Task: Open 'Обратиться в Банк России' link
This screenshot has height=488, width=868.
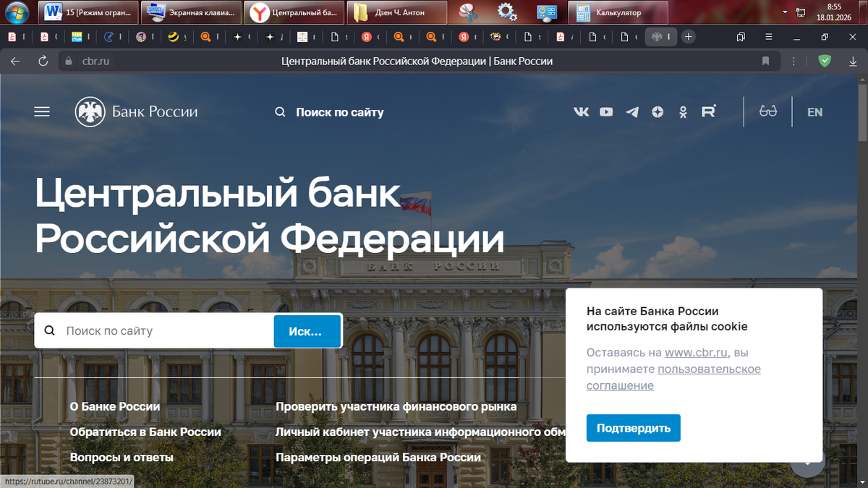Action: 145,432
